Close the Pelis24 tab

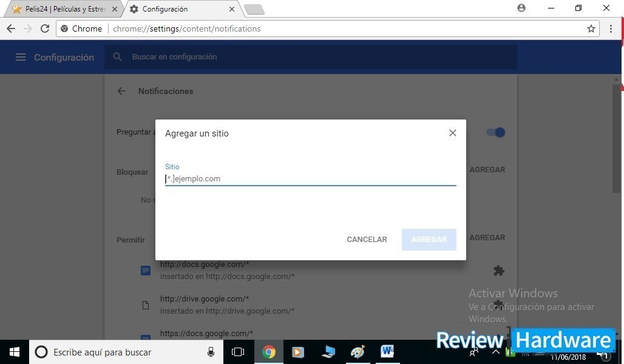115,9
